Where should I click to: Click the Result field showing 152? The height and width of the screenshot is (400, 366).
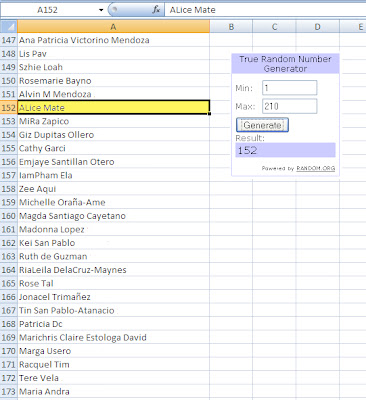pos(285,150)
